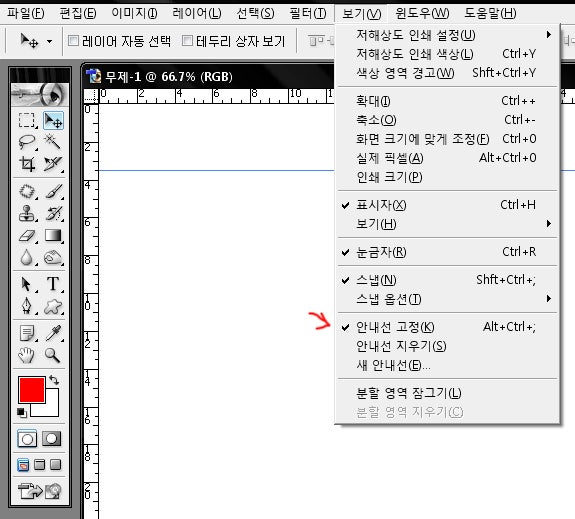
Task: Reset to default black and white colors
Action: pyautogui.click(x=22, y=412)
